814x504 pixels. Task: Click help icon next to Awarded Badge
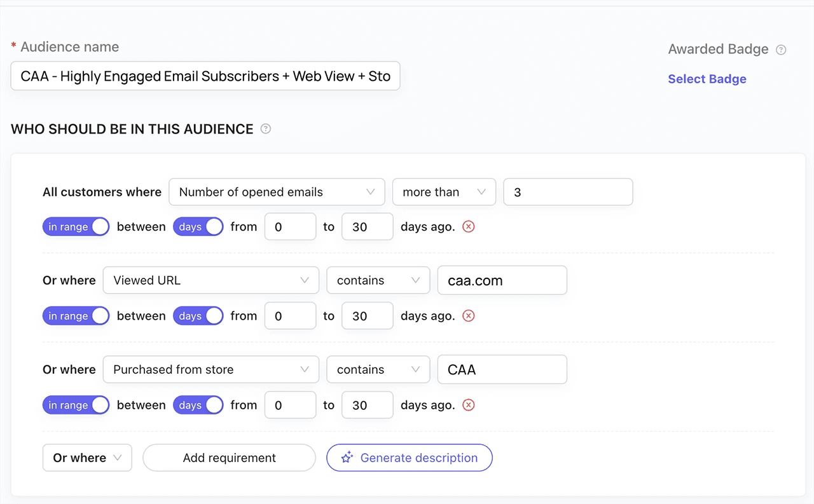point(782,50)
